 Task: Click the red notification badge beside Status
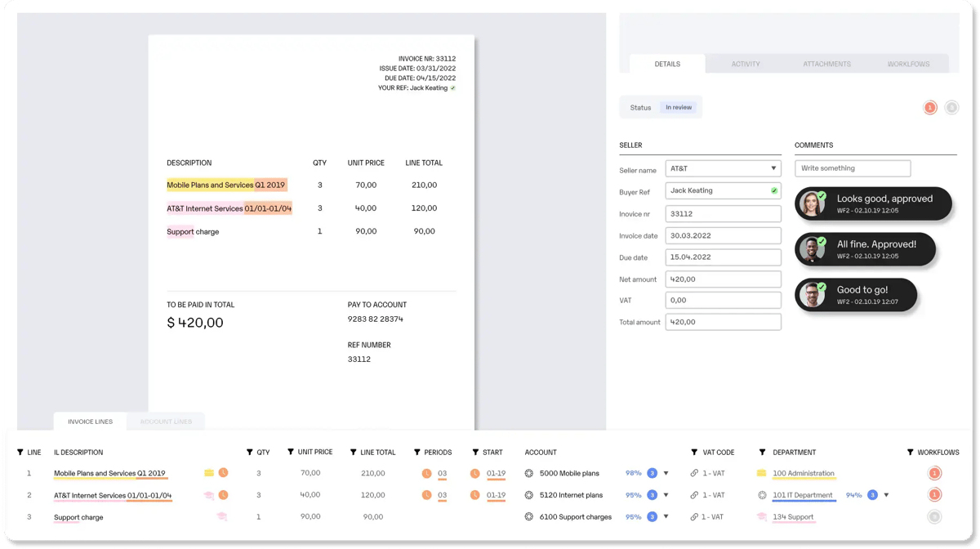[x=930, y=108]
